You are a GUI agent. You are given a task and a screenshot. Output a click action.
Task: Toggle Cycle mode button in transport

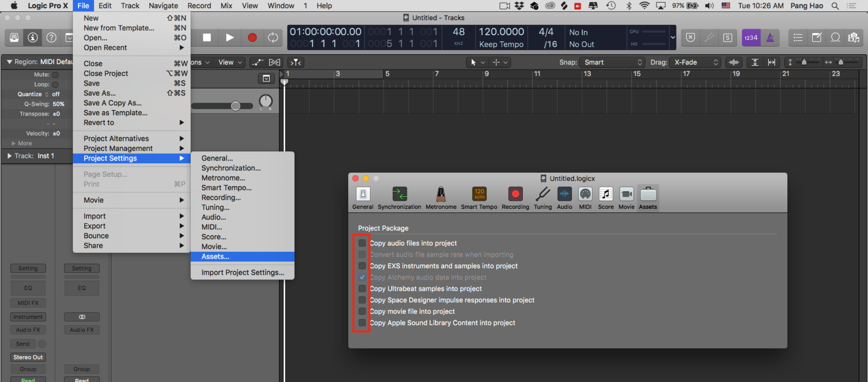[273, 37]
